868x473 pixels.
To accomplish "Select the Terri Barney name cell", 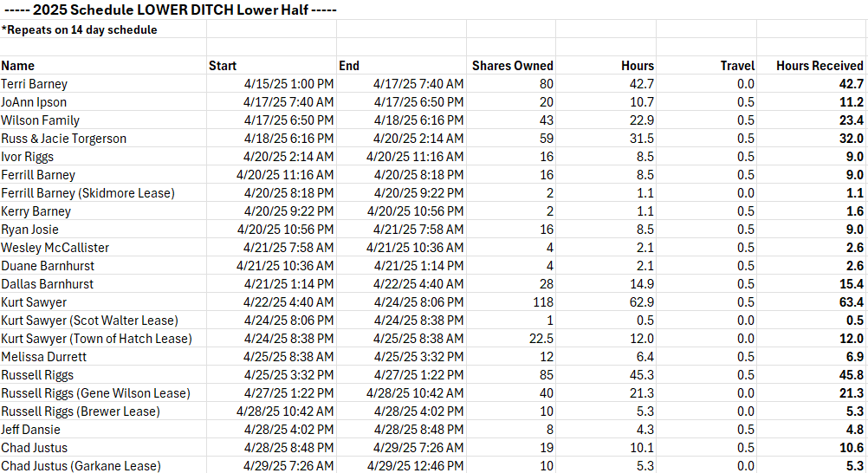I will [103, 84].
